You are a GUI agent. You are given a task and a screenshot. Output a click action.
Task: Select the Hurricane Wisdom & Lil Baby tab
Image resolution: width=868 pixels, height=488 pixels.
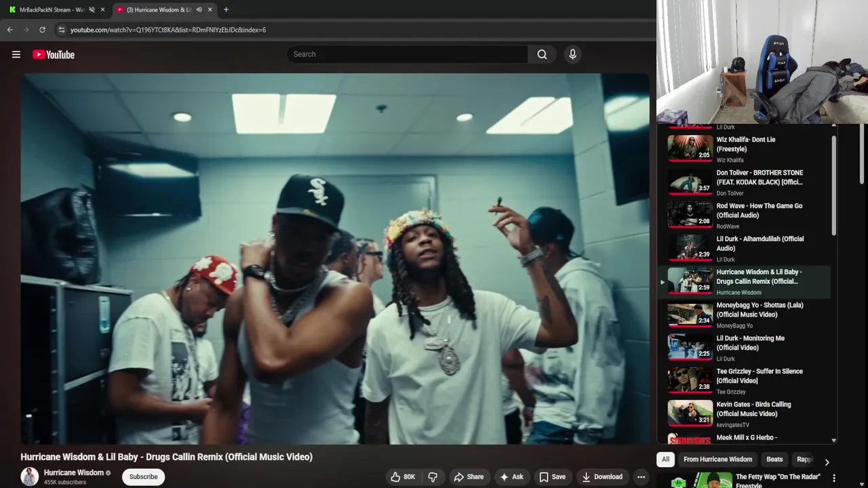163,9
